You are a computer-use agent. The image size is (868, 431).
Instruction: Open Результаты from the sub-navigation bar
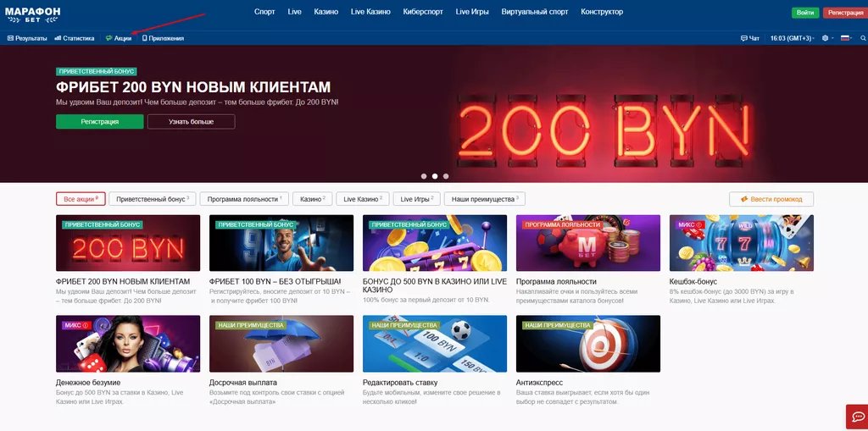click(x=27, y=38)
